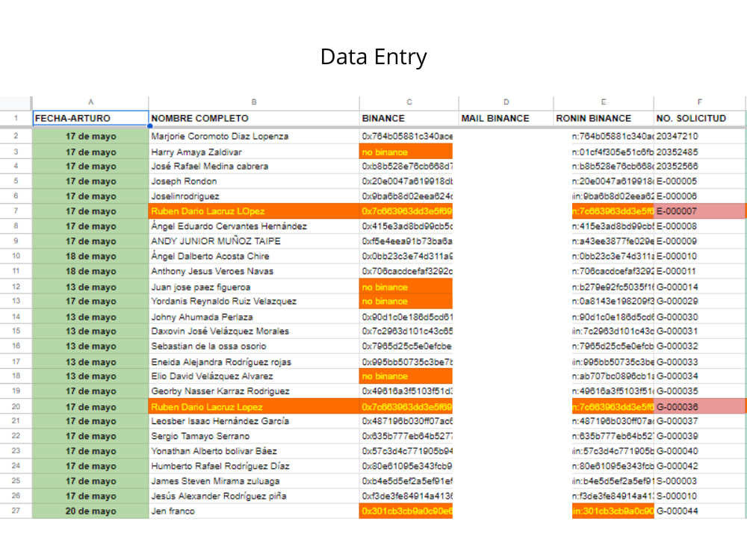
Task: Select column A header
Action: [90, 102]
